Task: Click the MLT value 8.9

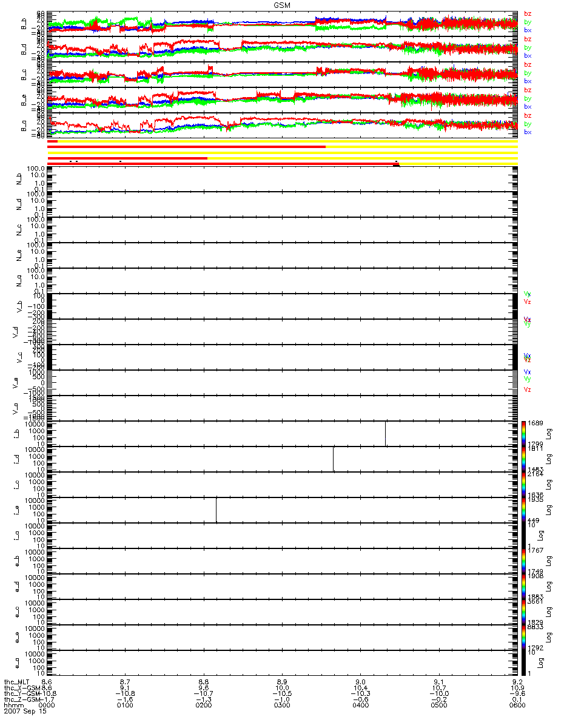Action: point(282,681)
